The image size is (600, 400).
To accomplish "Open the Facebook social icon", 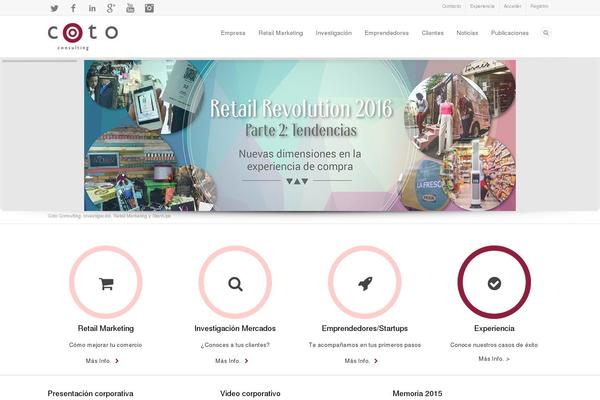I will 73,8.
